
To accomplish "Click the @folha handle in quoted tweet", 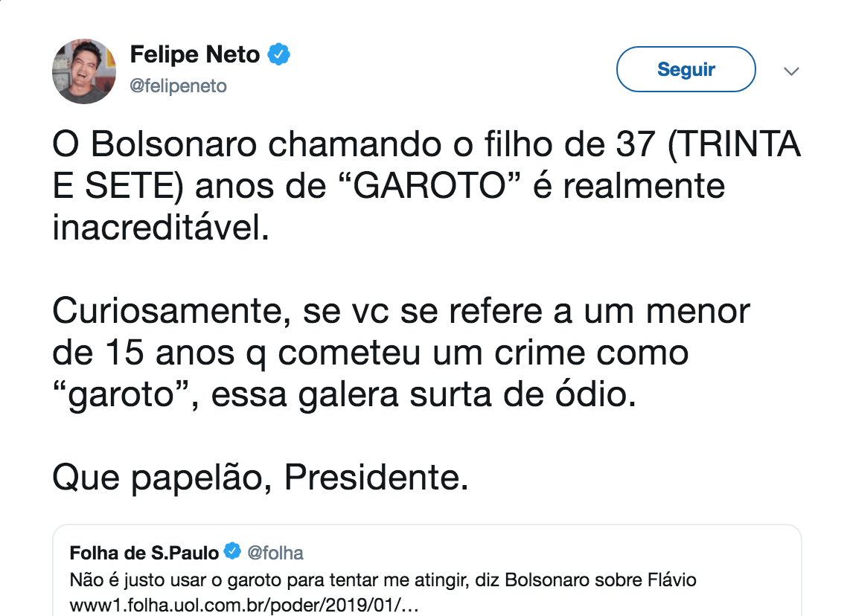I will [275, 553].
